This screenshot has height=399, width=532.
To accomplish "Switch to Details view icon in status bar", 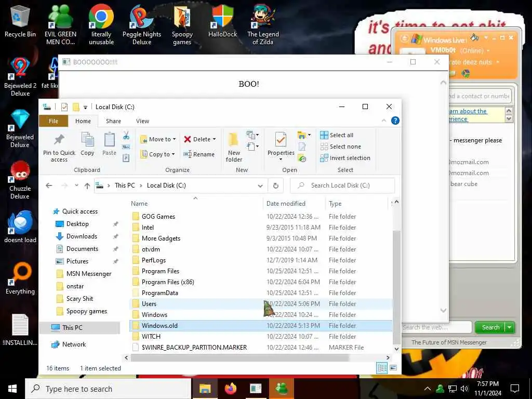I will (x=382, y=368).
